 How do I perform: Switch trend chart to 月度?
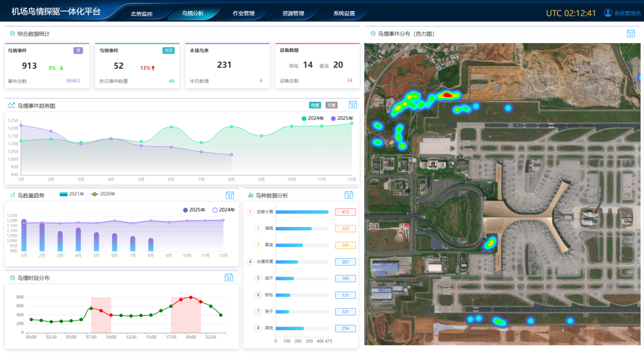[x=331, y=105]
